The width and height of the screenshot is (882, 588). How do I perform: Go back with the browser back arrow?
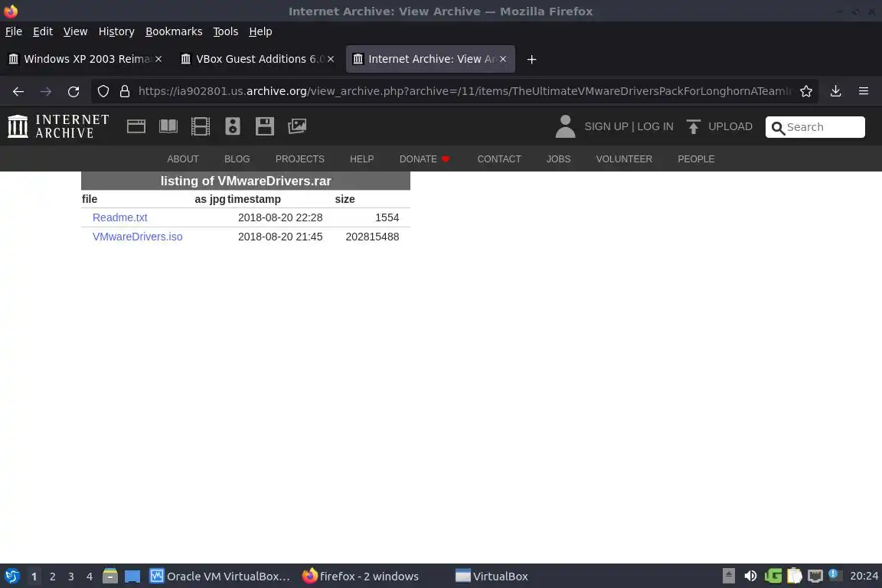tap(18, 91)
